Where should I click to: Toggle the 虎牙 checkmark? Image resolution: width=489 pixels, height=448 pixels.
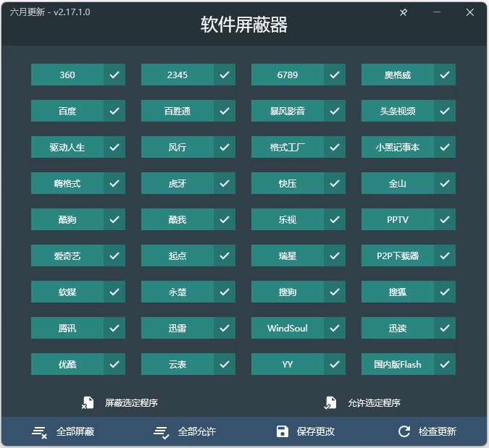(x=225, y=183)
